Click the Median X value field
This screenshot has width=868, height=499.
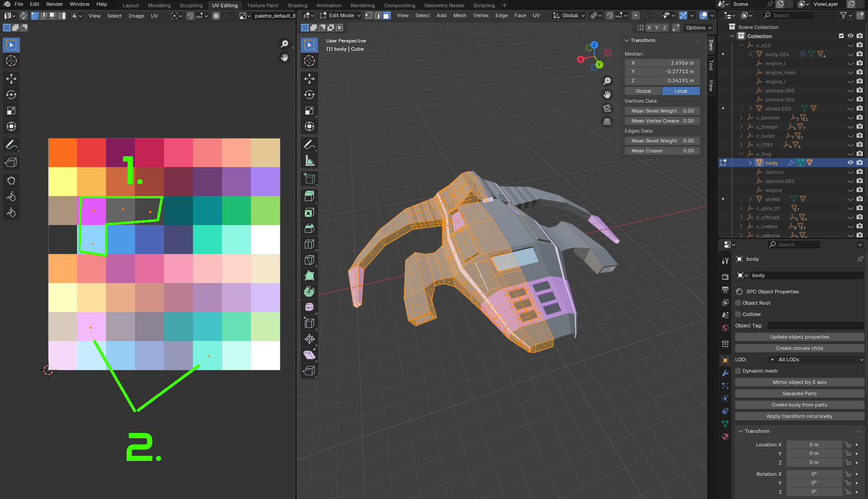(662, 63)
